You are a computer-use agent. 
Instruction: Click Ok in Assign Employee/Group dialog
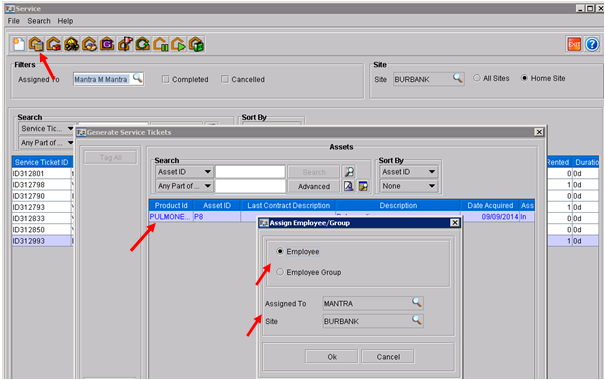pyautogui.click(x=332, y=357)
